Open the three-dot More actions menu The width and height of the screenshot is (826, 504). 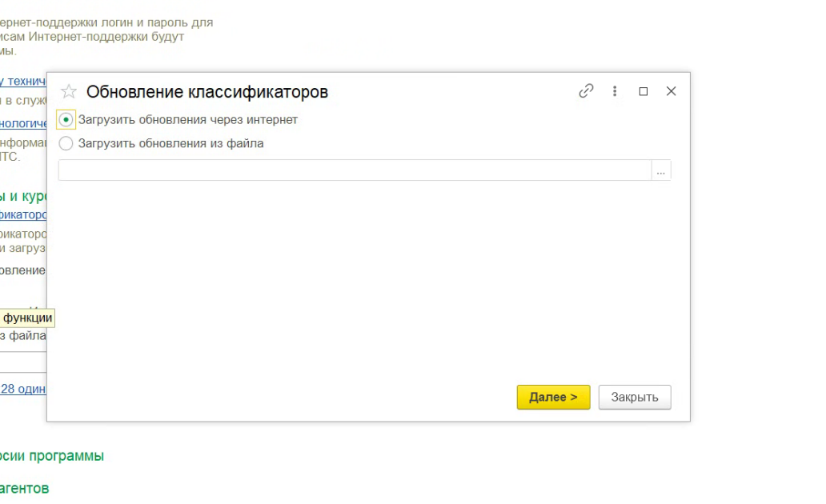615,91
